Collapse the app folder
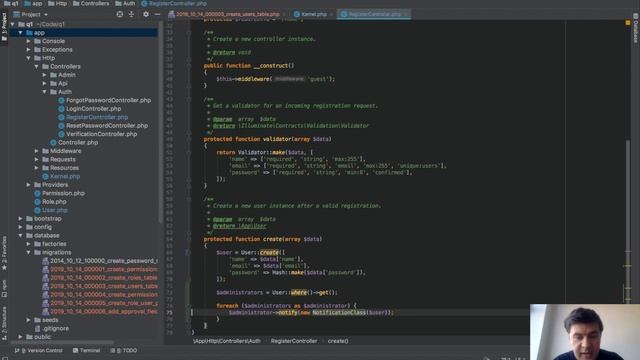This screenshot has height=360, width=640. pos(20,33)
